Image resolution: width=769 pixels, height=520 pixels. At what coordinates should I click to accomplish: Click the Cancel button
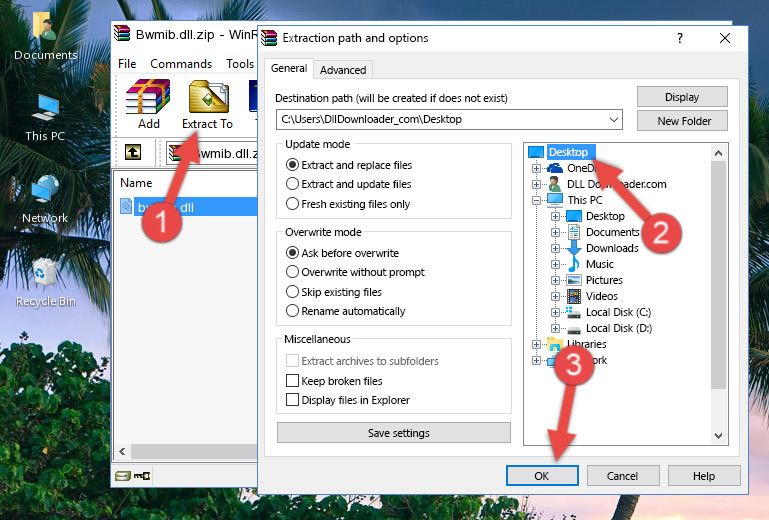click(623, 476)
